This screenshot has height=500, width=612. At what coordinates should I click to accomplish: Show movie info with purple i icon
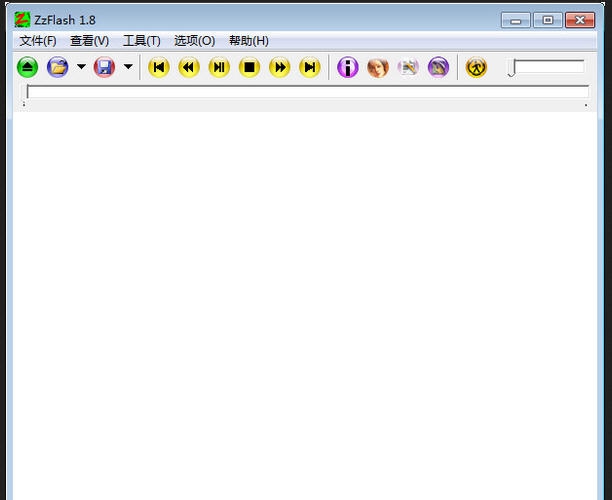click(348, 67)
